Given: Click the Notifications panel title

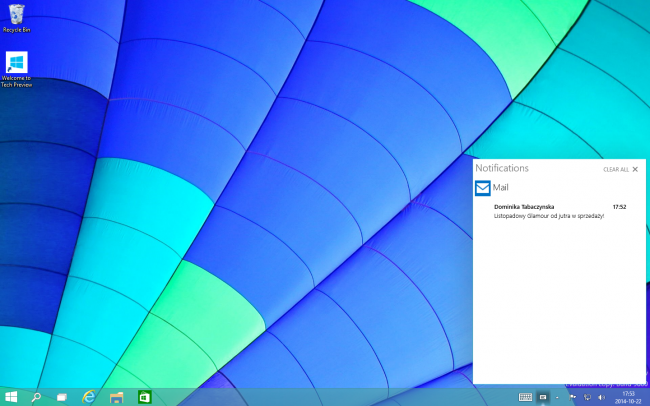Looking at the screenshot, I should pos(502,168).
